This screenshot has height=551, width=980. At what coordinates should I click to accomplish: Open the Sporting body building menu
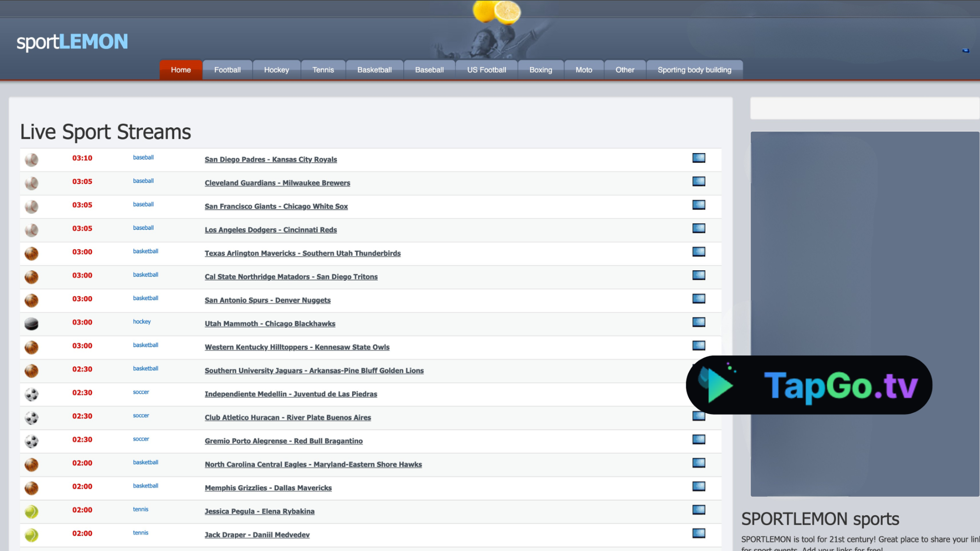tap(694, 70)
